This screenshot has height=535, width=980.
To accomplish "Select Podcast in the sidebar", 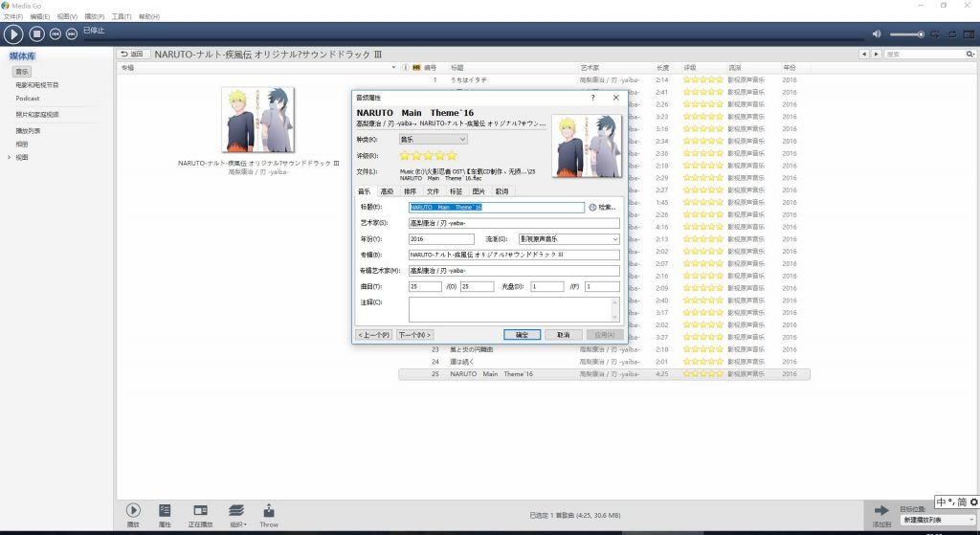I will click(x=28, y=99).
